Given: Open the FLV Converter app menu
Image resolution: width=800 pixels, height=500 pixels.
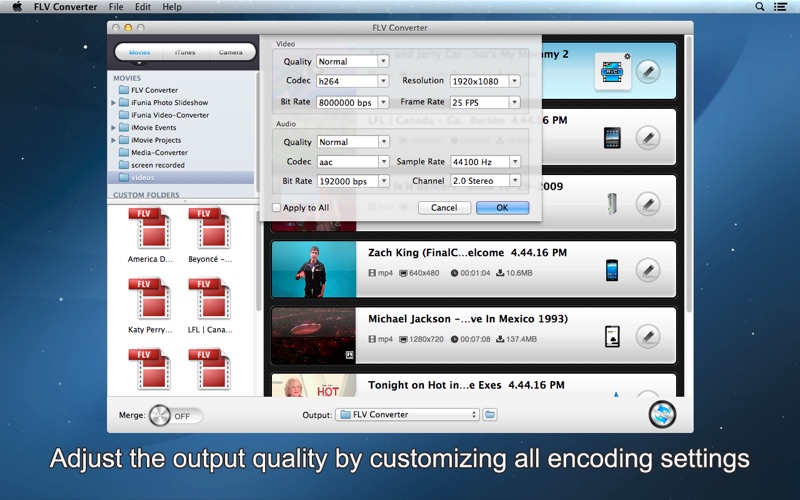Looking at the screenshot, I should click(x=65, y=7).
